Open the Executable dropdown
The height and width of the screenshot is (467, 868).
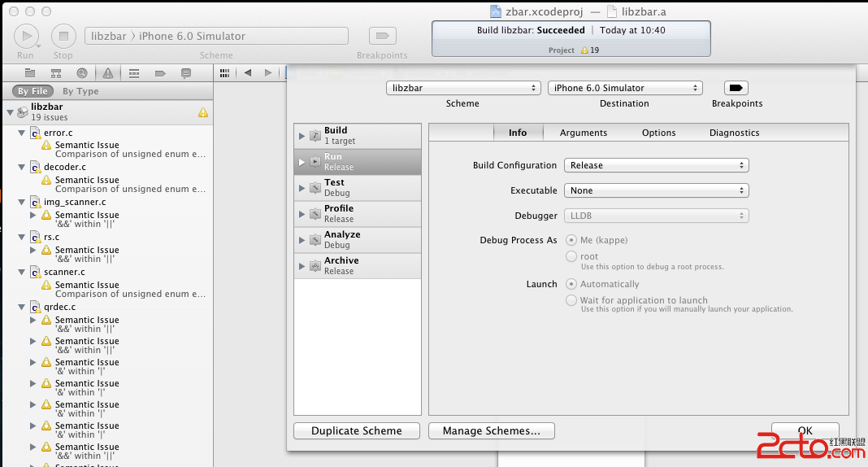(x=656, y=190)
